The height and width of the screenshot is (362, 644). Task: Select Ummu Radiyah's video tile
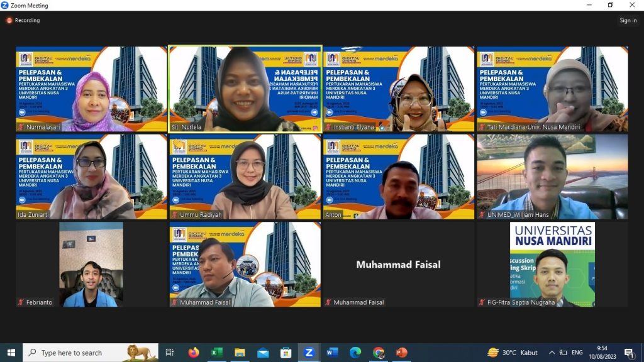click(245, 177)
